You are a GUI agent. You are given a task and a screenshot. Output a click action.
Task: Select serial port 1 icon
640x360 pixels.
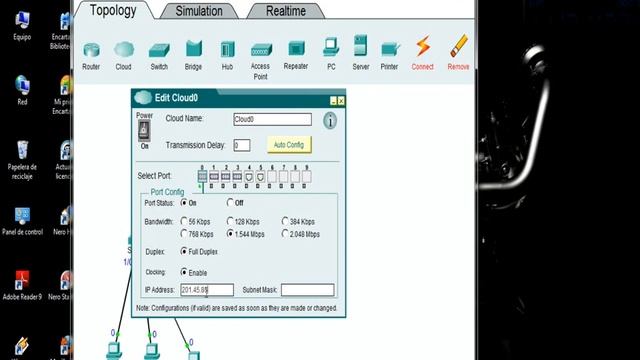tap(214, 177)
